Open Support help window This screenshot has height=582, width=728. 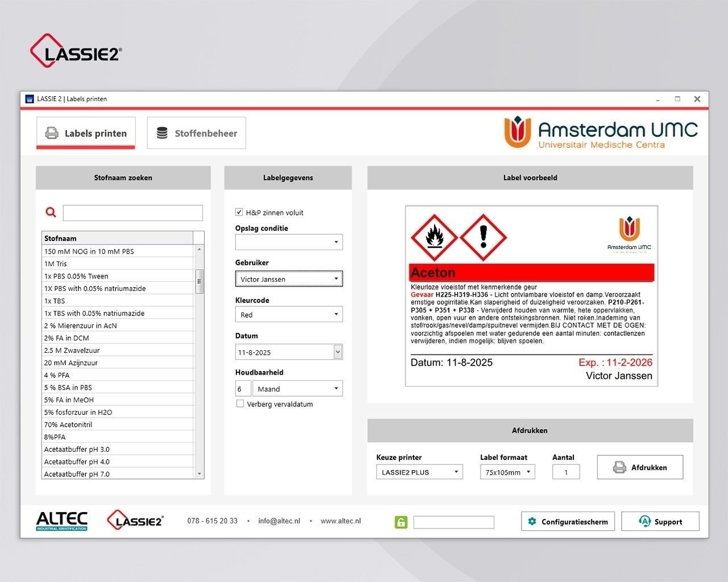660,522
